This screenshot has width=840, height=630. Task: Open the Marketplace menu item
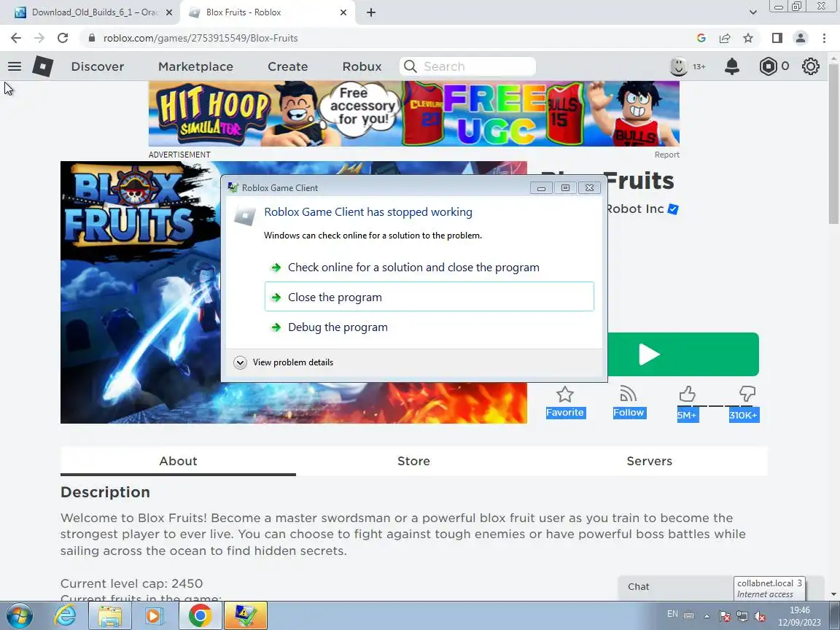coord(195,66)
